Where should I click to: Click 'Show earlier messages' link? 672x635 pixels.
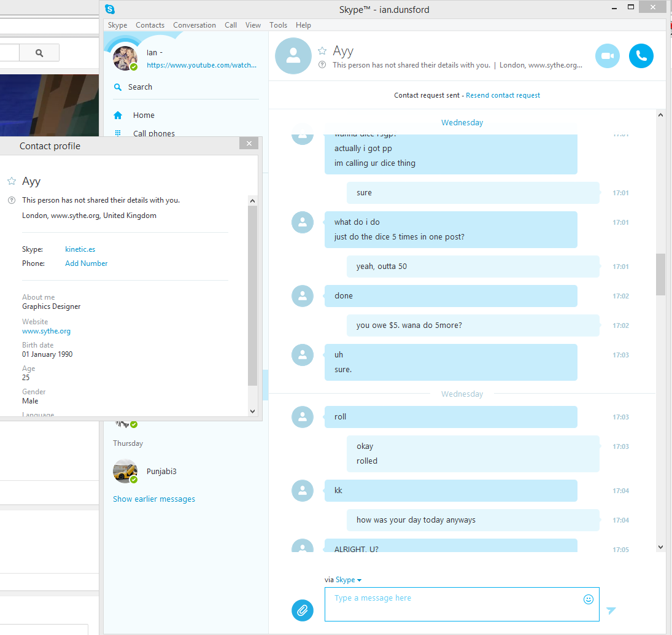point(154,499)
